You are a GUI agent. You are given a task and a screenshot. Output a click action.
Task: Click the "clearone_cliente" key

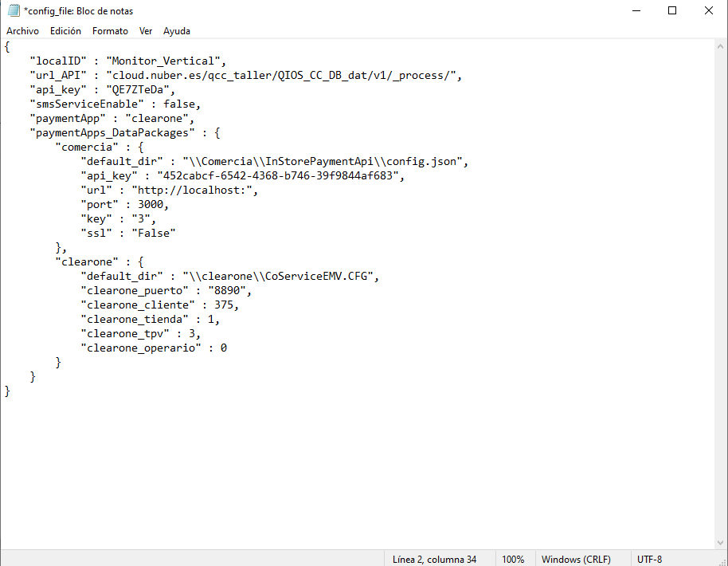pyautogui.click(x=138, y=305)
